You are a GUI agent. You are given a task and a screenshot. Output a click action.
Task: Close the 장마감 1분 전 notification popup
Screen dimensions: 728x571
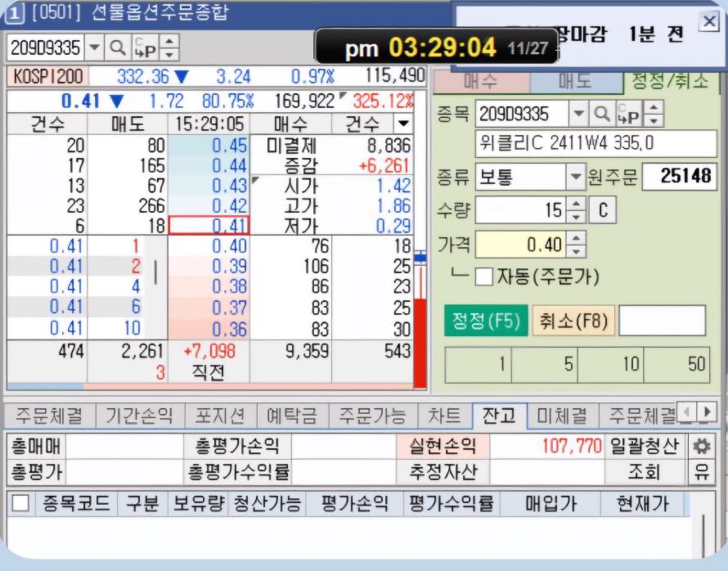point(708,21)
